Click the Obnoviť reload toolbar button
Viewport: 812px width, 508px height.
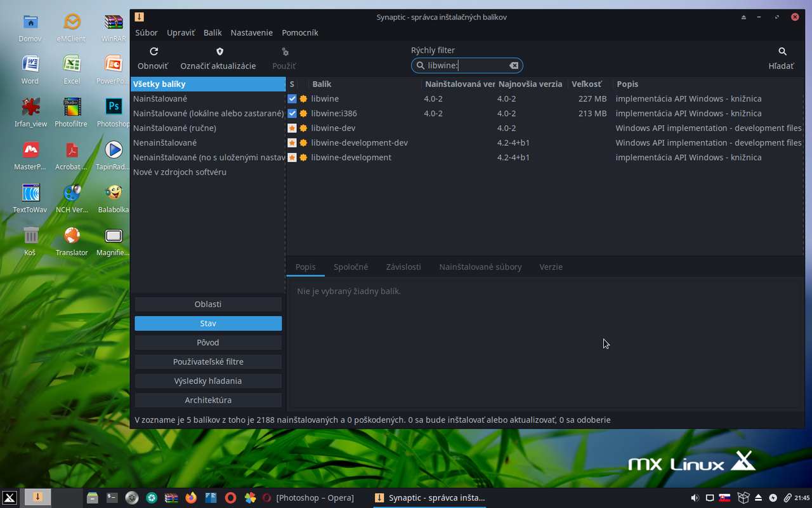coord(153,58)
